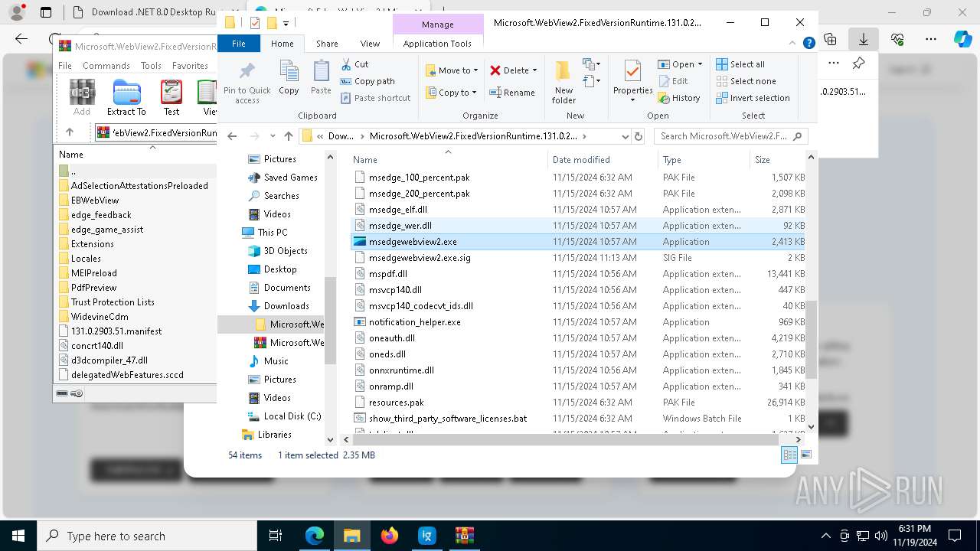Click Search Microsoft.WebView2 search box
This screenshot has width=980, height=551.
[730, 136]
